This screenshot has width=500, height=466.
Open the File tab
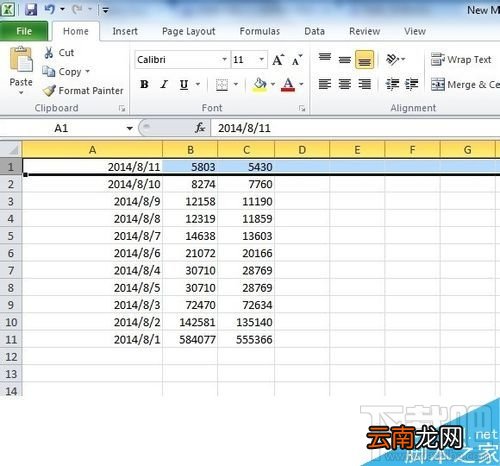tap(24, 31)
